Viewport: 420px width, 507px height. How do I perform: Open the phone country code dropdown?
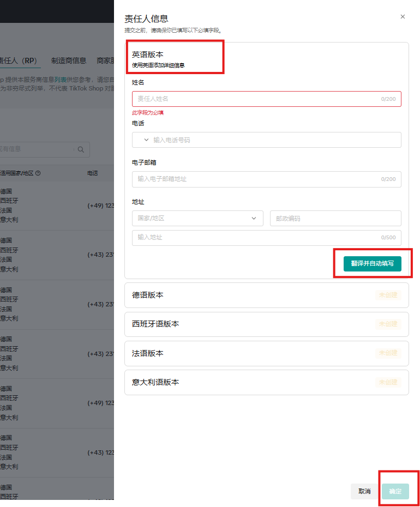tap(146, 140)
